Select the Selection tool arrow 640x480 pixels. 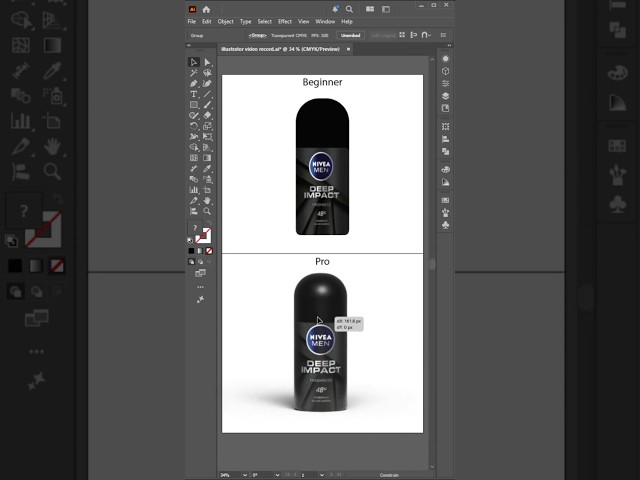point(193,62)
